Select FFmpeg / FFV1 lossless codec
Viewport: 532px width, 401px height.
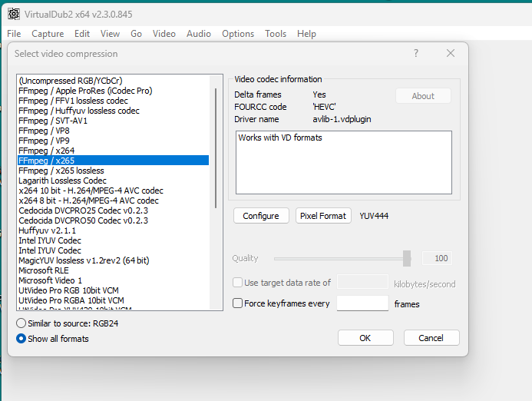tap(113, 101)
